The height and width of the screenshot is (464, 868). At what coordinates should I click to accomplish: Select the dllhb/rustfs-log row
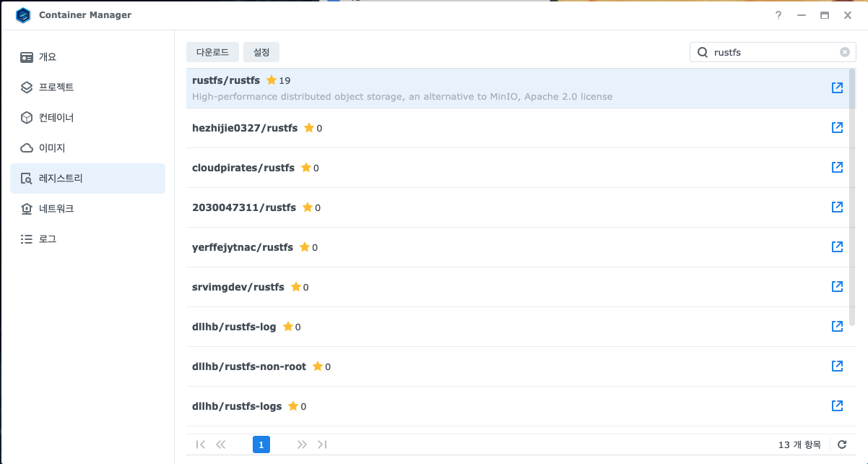[x=517, y=327]
